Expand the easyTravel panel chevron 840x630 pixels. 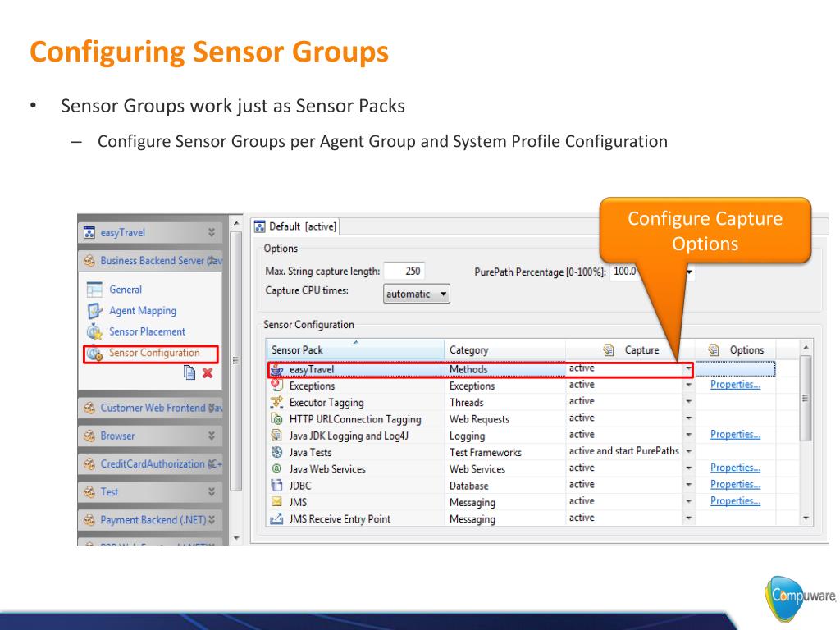212,232
